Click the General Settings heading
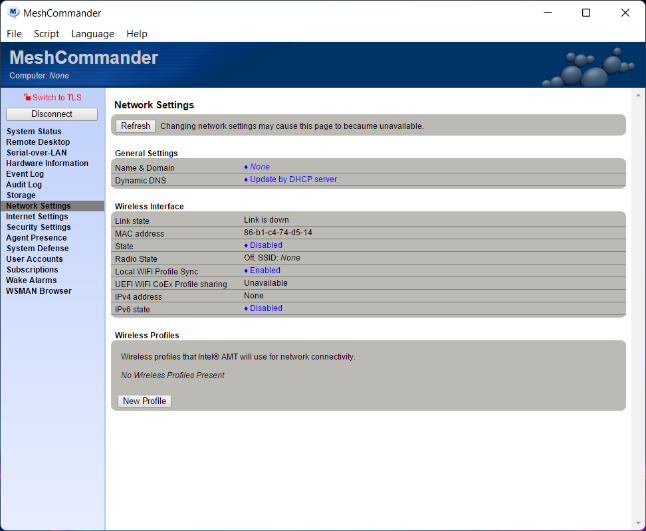The image size is (646, 531). point(146,153)
